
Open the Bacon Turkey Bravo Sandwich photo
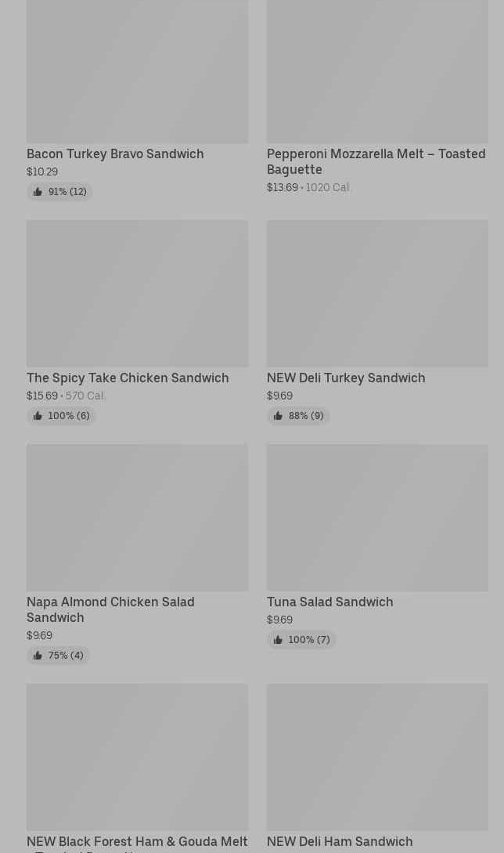137,70
